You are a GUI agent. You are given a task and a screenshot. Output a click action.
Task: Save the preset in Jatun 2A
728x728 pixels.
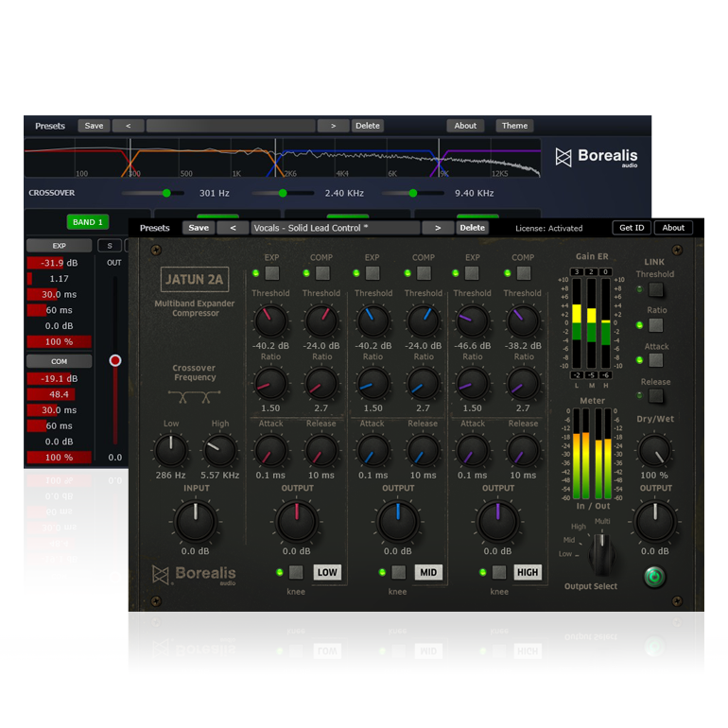point(199,228)
